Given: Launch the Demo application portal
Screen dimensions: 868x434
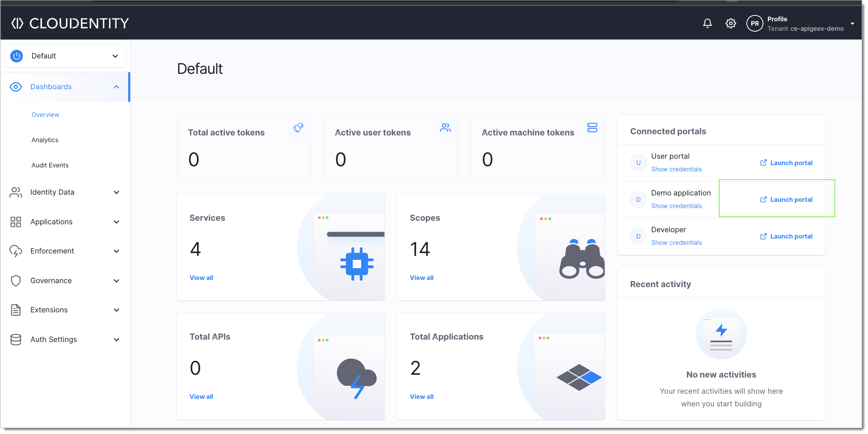Looking at the screenshot, I should coord(786,199).
